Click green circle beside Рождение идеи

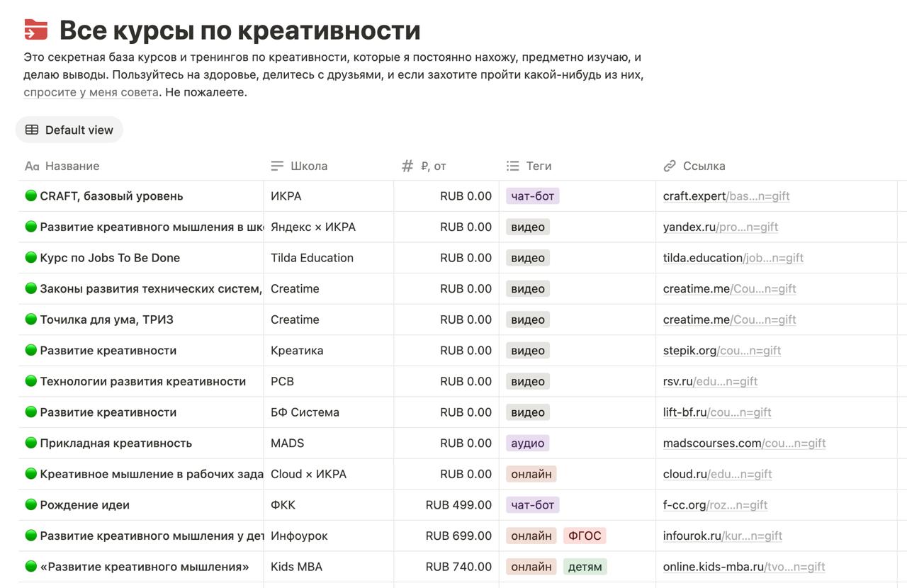(30, 504)
